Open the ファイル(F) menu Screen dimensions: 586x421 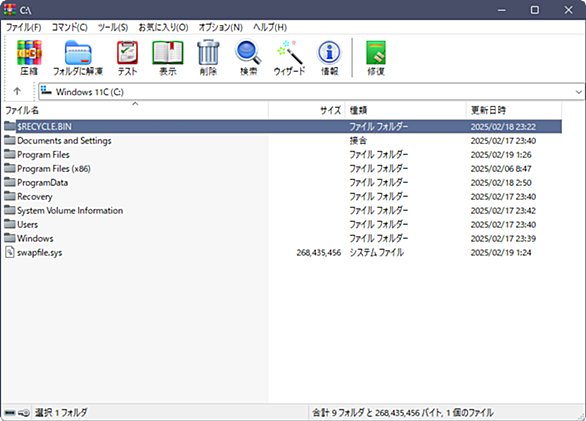24,27
